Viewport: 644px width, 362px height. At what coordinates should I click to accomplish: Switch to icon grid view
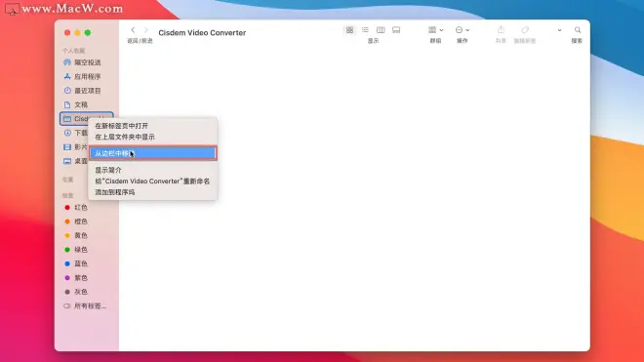click(349, 30)
